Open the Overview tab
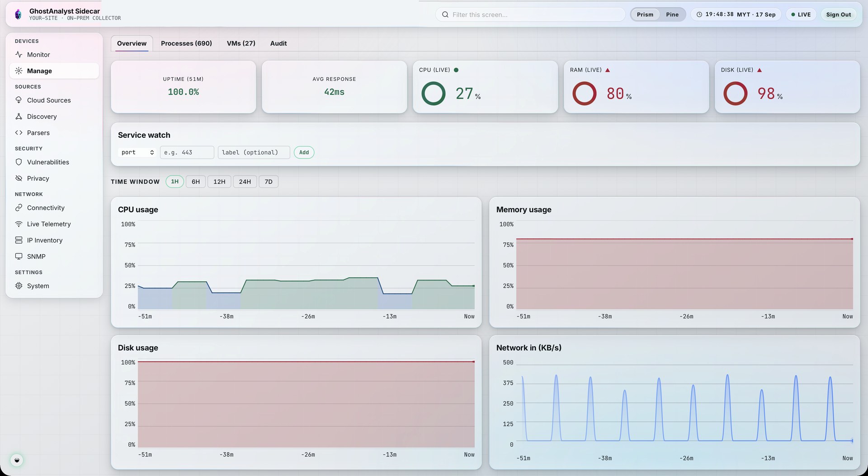The height and width of the screenshot is (476, 868). coord(132,43)
